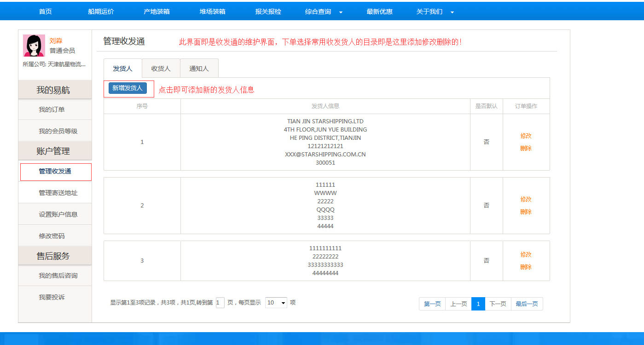This screenshot has width=644, height=345.
Task: Click the user avatar picture
Action: [x=34, y=46]
